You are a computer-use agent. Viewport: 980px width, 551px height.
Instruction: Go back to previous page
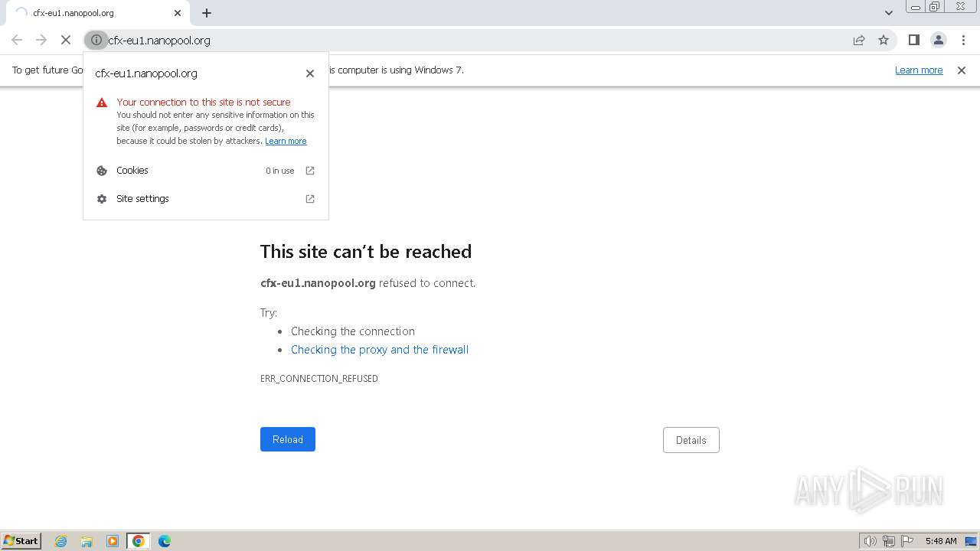[17, 40]
